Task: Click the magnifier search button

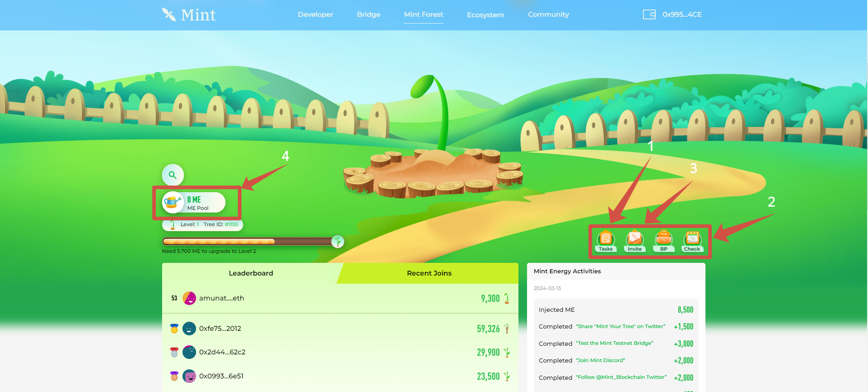Action: (x=173, y=175)
